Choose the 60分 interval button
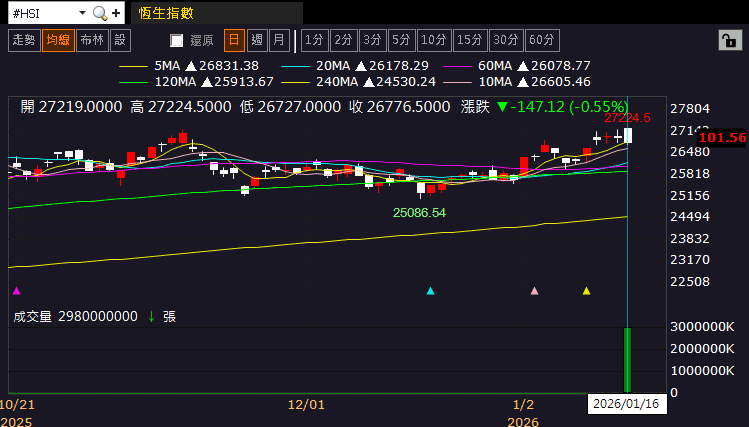This screenshot has height=427, width=749. (542, 40)
